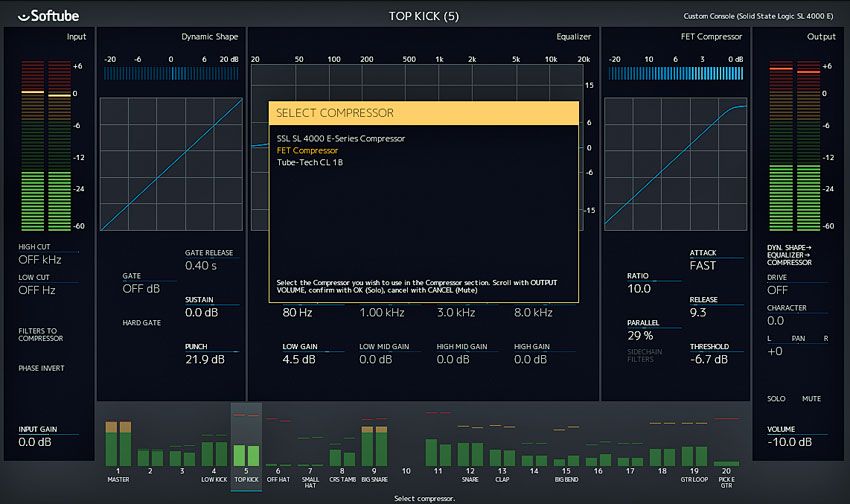Click HIGH GAIN 0.0 dB value

point(530,359)
